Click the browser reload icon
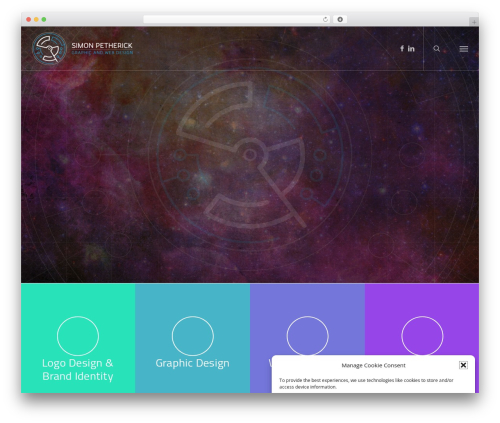The height and width of the screenshot is (423, 500). tap(325, 19)
